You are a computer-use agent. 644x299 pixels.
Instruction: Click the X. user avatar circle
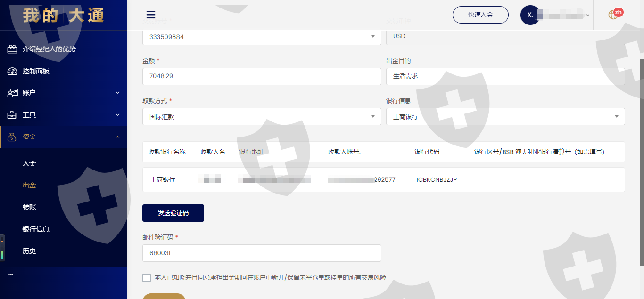pyautogui.click(x=530, y=15)
